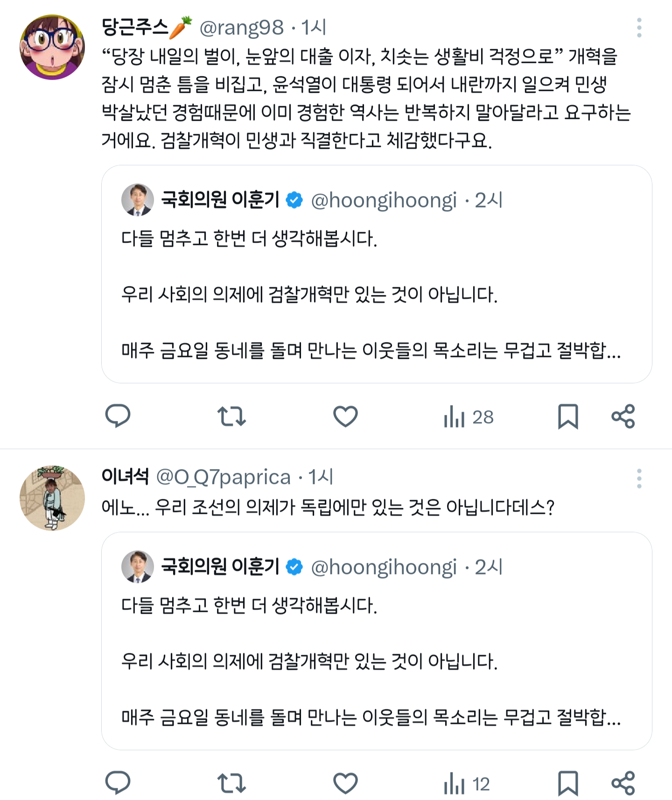Image resolution: width=672 pixels, height=800 pixels.
Task: Share the 당근주스 tweet
Action: tap(623, 416)
